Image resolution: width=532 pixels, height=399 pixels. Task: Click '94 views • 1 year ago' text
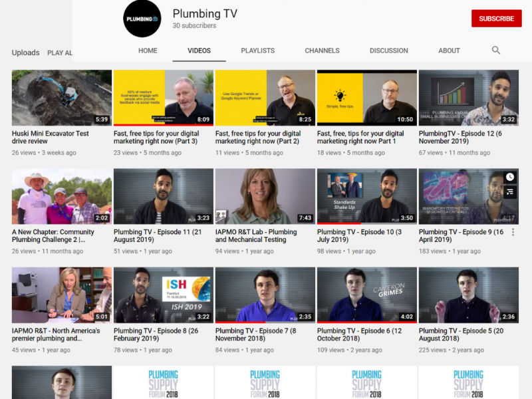click(245, 251)
